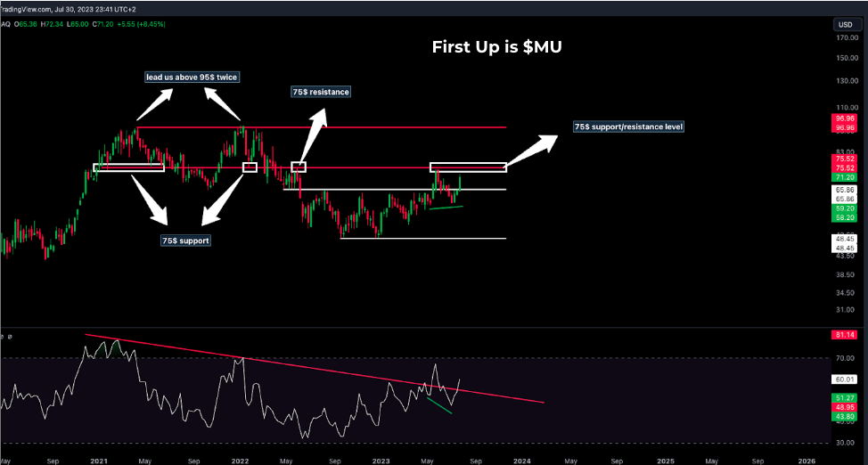Viewport: 868px width, 465px height.
Task: Click the settings icon in RSI pane legend
Action: click(12, 337)
